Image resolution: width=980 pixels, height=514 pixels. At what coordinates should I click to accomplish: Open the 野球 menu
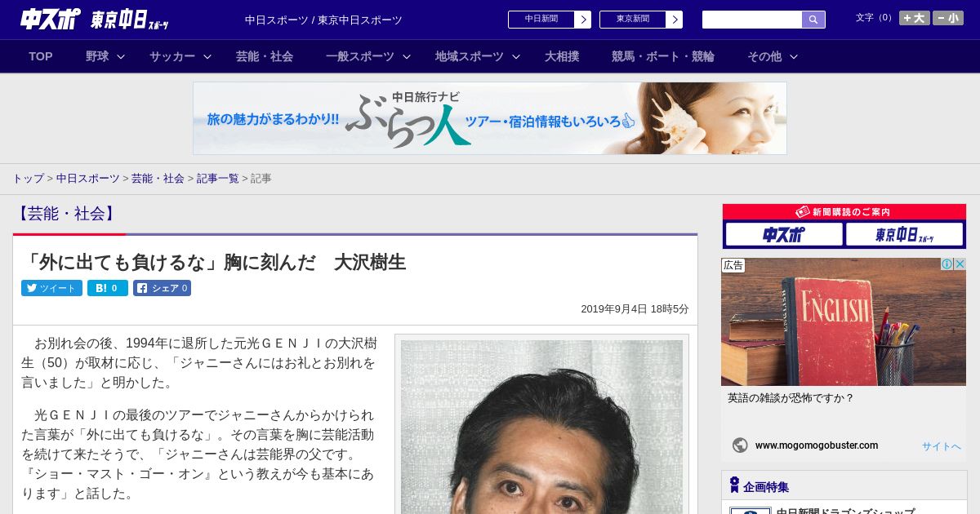97,56
